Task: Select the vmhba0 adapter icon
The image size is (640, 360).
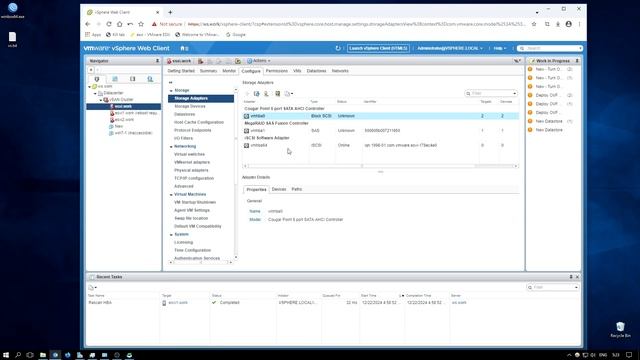Action: click(246, 116)
